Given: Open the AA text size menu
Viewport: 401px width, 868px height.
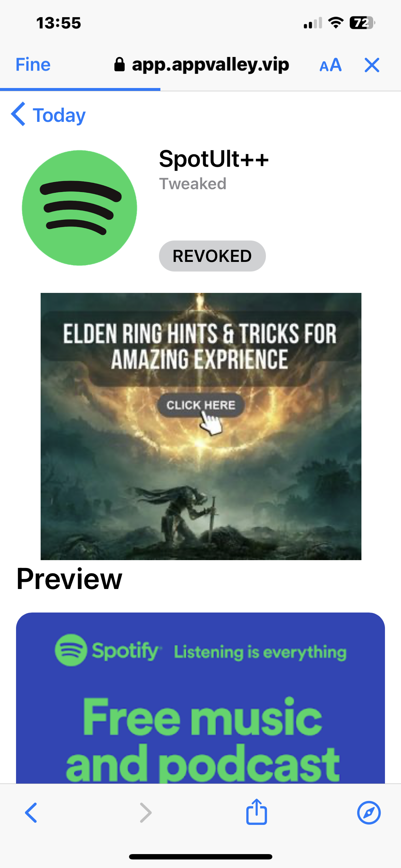Looking at the screenshot, I should [x=330, y=65].
